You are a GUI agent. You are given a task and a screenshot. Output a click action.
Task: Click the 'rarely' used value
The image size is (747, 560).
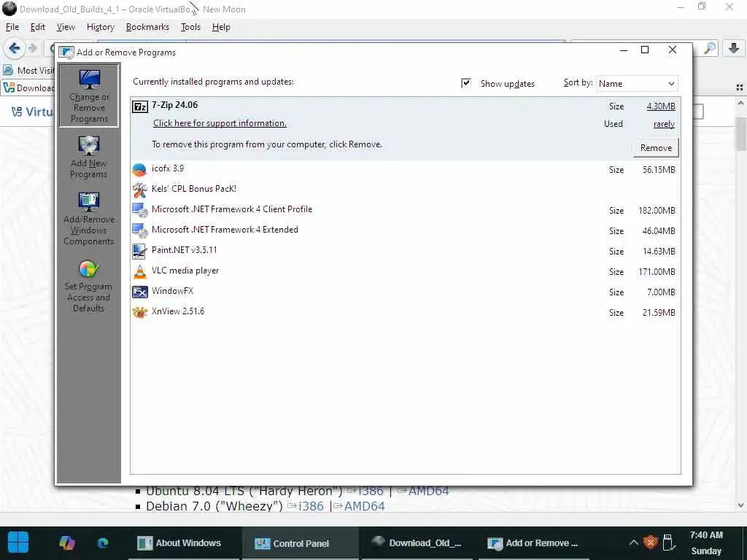[664, 124]
